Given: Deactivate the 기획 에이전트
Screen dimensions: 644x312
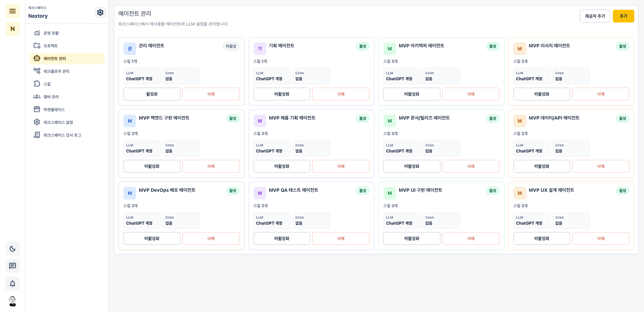Looking at the screenshot, I should click(282, 94).
